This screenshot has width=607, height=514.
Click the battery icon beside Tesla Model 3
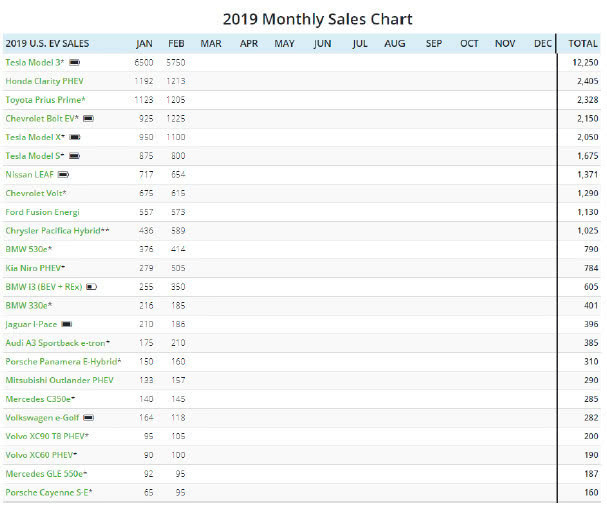pyautogui.click(x=74, y=62)
